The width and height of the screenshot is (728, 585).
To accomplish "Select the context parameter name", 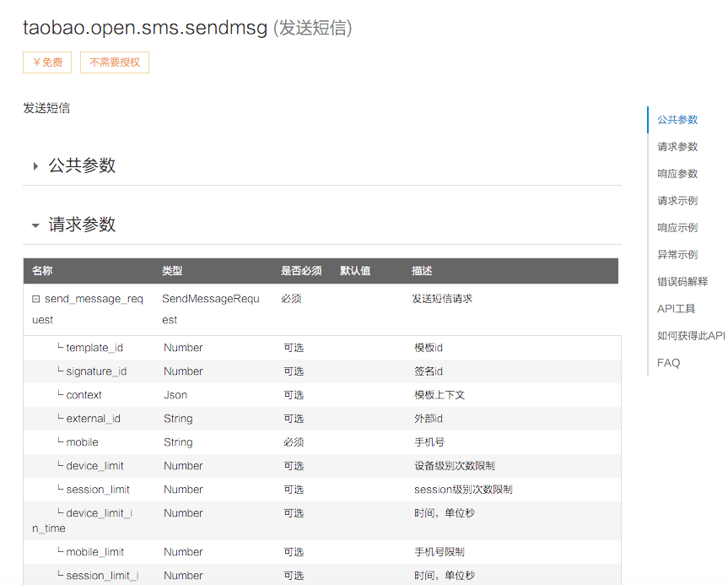I will click(x=84, y=395).
